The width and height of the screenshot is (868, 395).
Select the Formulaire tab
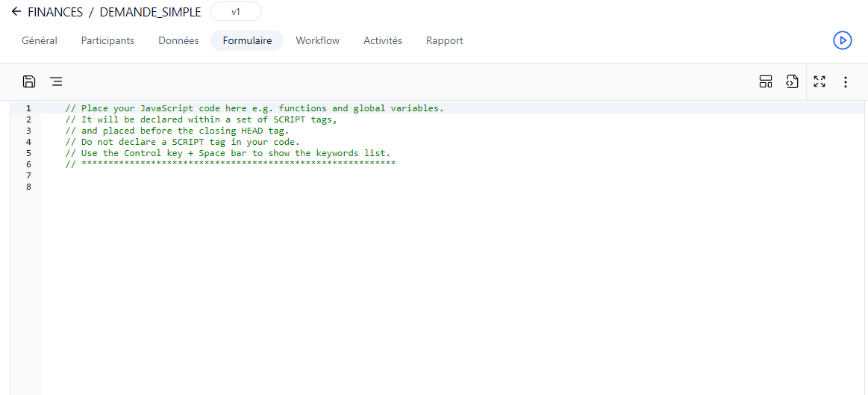(x=247, y=40)
